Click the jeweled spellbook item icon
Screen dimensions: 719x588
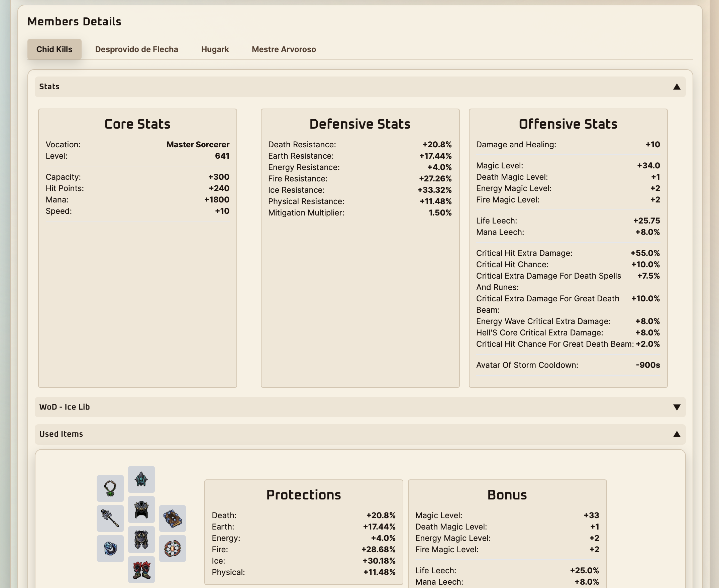pyautogui.click(x=172, y=518)
